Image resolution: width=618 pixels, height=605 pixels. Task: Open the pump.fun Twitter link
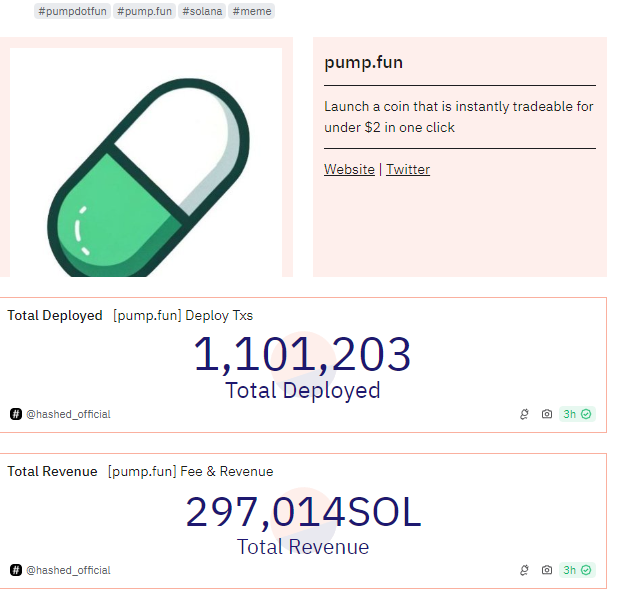click(x=408, y=170)
